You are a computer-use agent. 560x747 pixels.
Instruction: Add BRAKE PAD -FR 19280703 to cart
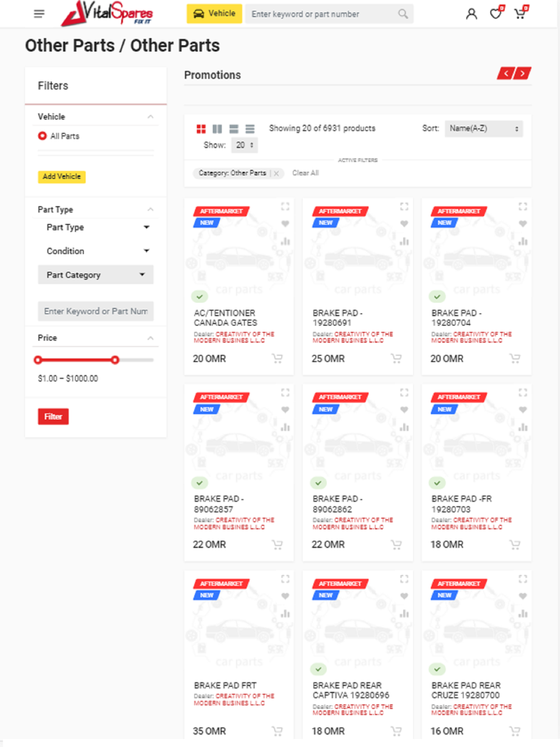pos(515,544)
